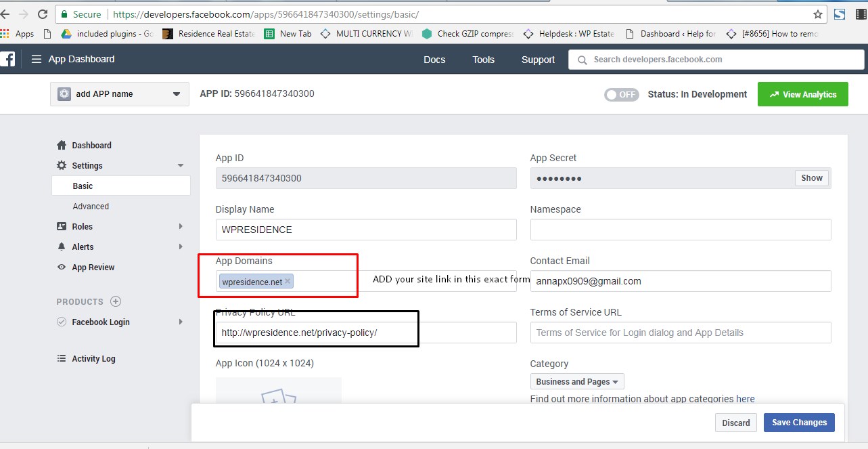868x449 pixels.
Task: Click the search magnifier icon
Action: [x=582, y=60]
